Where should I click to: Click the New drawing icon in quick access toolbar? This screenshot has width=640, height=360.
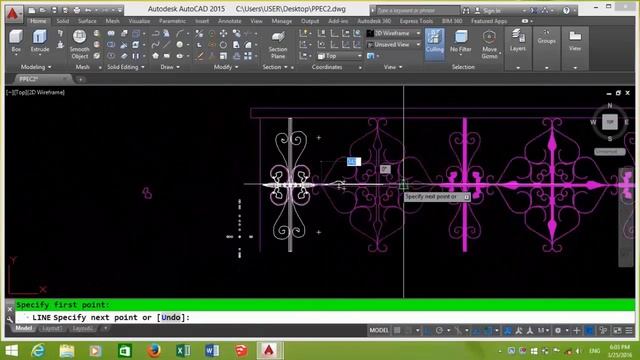32,10
